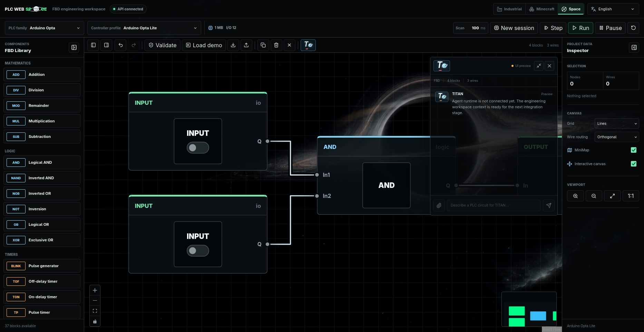This screenshot has height=332, width=644.
Task: Select the Exclusive OR XOR block
Action: click(42, 240)
